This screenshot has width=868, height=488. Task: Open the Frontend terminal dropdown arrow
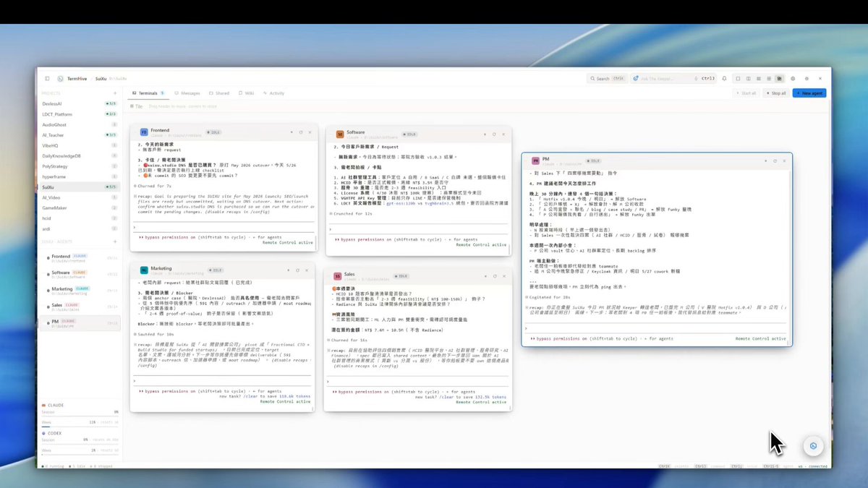(x=291, y=132)
